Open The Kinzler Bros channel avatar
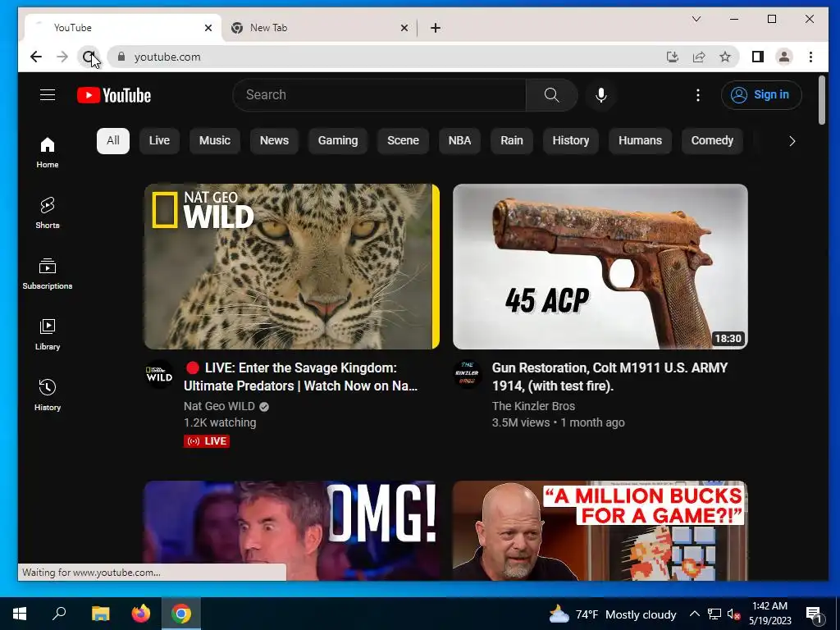 467,374
